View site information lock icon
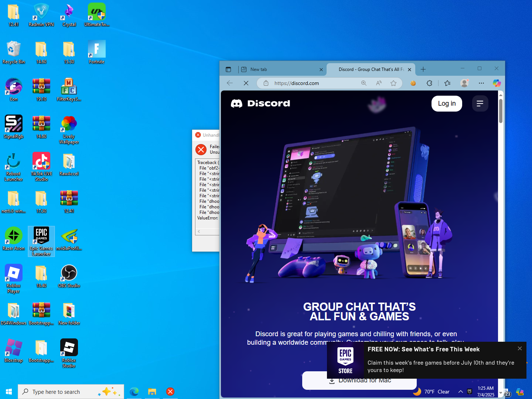 click(x=266, y=83)
